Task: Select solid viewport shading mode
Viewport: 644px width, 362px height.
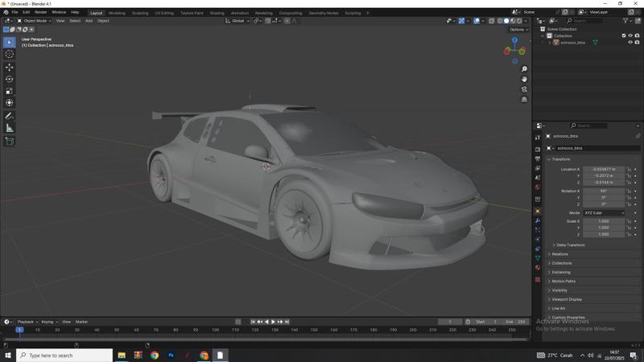Action: (506, 21)
